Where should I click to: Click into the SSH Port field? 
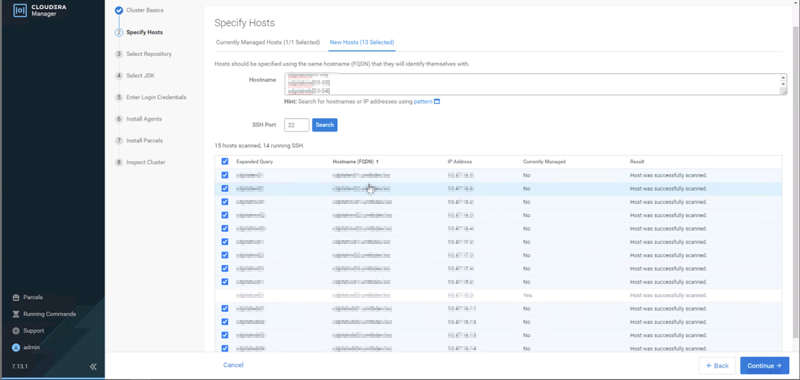[296, 125]
